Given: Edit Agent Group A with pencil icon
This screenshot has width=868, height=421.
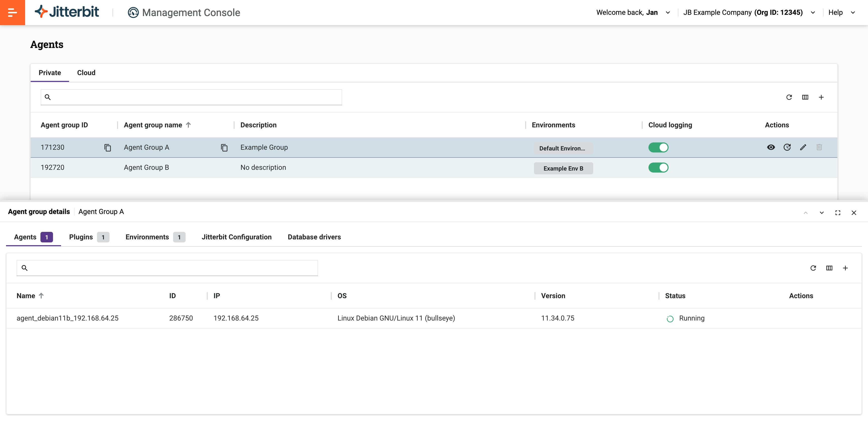Looking at the screenshot, I should pos(803,147).
